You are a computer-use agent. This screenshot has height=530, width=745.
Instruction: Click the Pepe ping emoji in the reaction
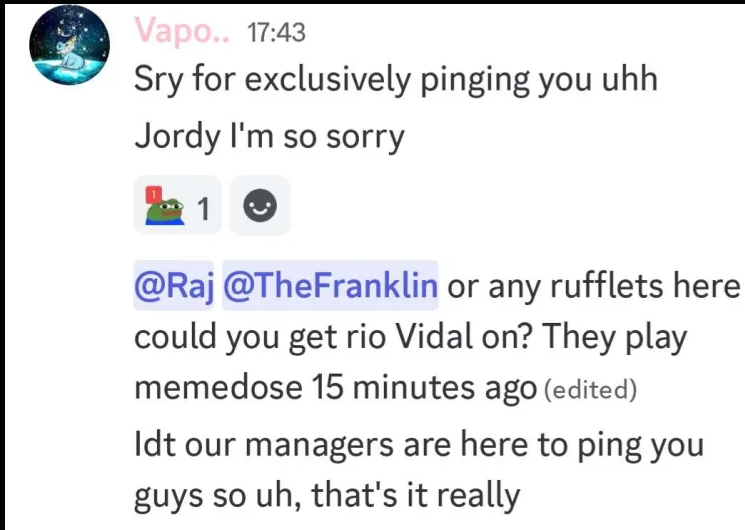[164, 207]
